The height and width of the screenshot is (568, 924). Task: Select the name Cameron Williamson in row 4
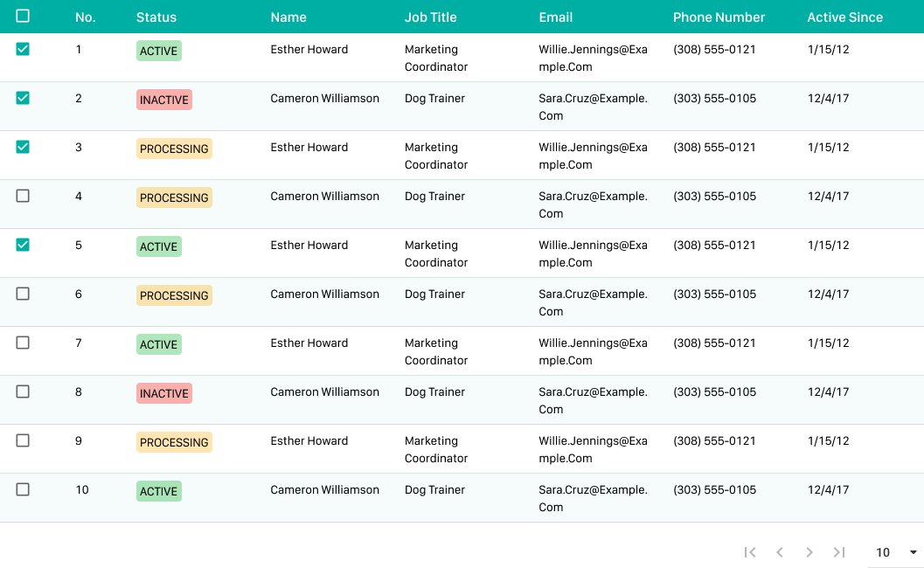pos(324,197)
